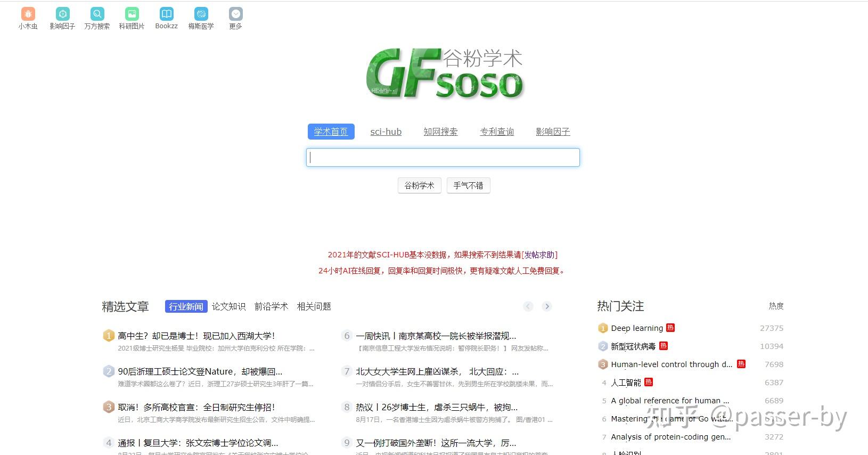Image resolution: width=868 pixels, height=455 pixels.
Task: Click the heat value 27375
Action: [x=772, y=328]
